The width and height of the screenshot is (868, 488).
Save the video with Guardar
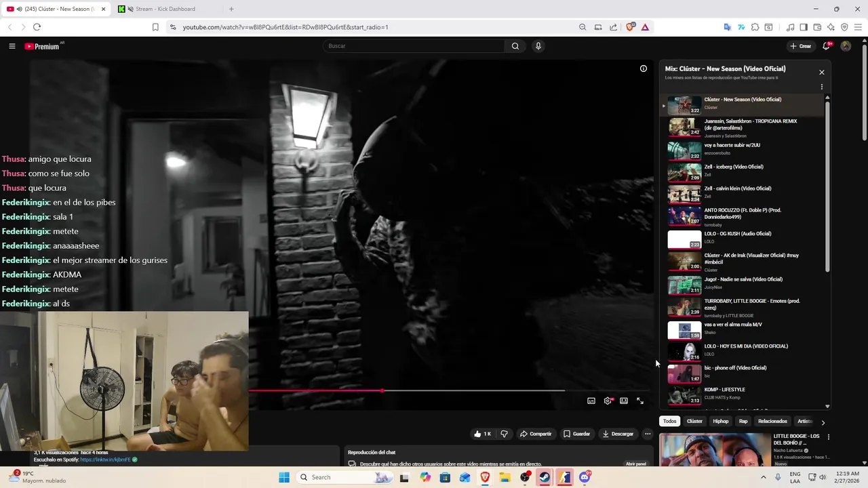[x=577, y=434]
